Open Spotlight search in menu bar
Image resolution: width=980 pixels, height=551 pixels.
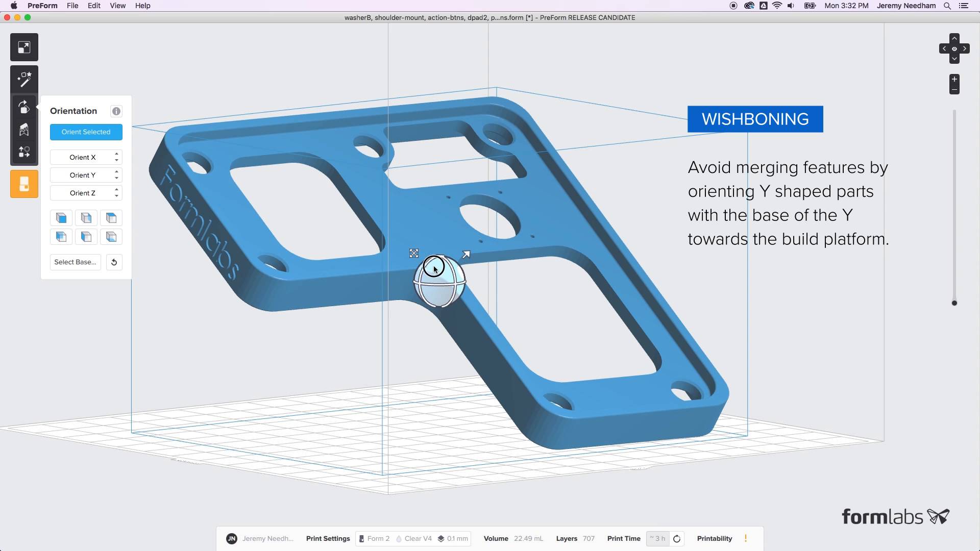[947, 6]
